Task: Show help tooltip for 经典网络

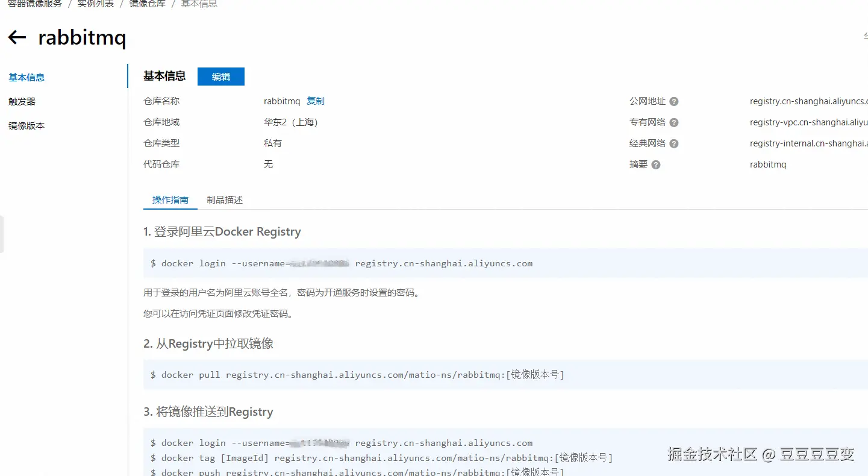Action: pyautogui.click(x=674, y=143)
